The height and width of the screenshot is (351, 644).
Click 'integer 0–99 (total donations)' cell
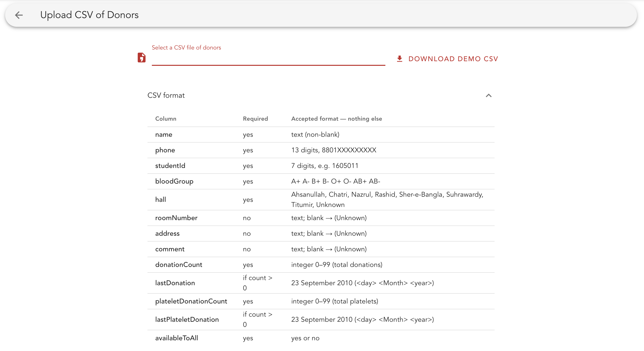coord(336,264)
